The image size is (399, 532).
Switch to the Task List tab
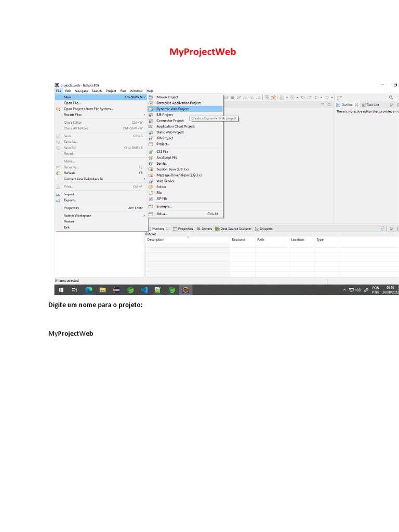(x=370, y=105)
